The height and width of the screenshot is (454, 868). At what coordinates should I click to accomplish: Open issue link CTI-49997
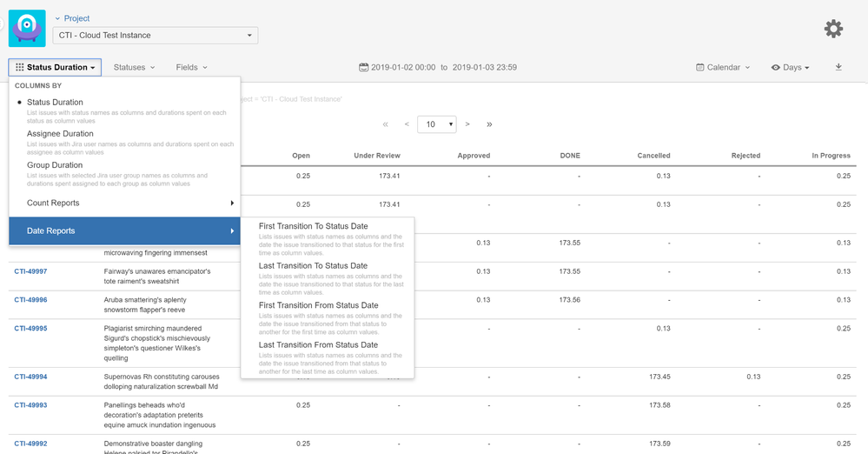[x=30, y=272]
